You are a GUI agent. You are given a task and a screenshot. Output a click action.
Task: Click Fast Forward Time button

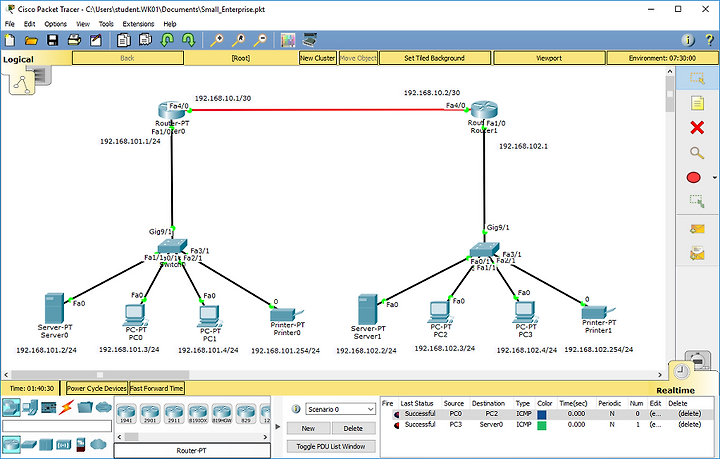[x=157, y=388]
